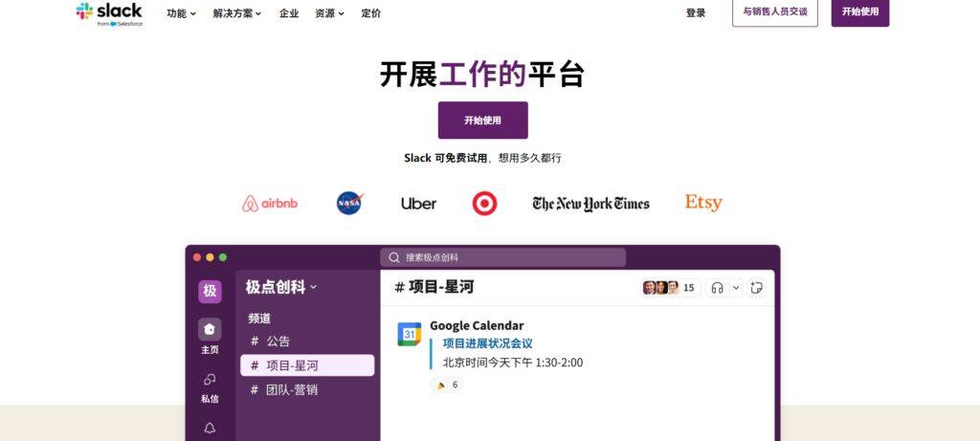Click the Target bullseye logo
980x441 pixels.
pyautogui.click(x=484, y=204)
